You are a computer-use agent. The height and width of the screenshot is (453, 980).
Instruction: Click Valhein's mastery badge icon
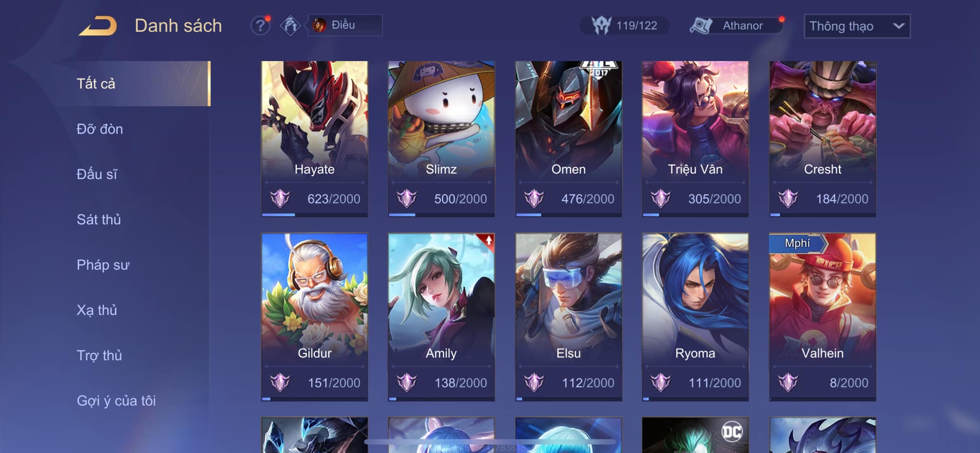[788, 382]
